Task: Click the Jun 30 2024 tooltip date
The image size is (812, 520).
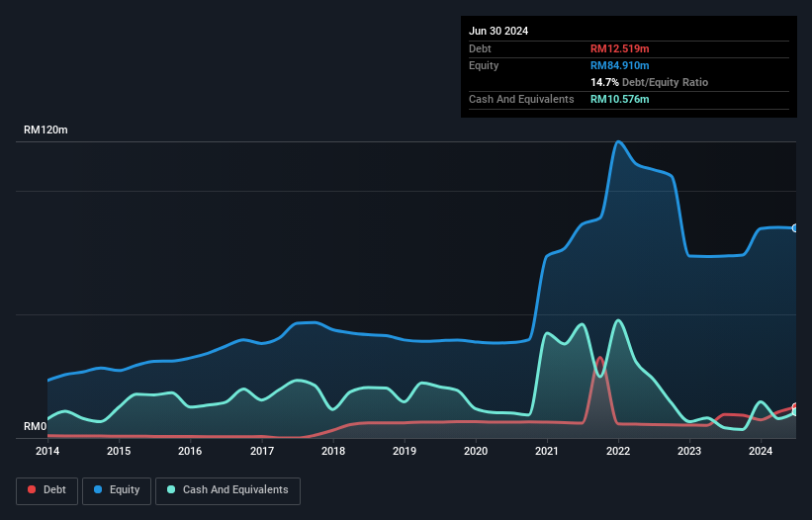Action: pyautogui.click(x=498, y=31)
